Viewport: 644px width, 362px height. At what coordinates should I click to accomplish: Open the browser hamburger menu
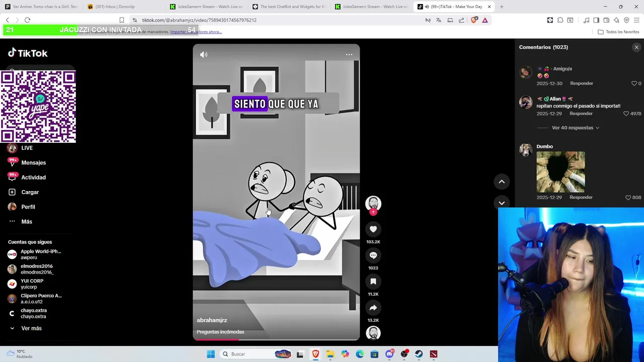(636, 20)
